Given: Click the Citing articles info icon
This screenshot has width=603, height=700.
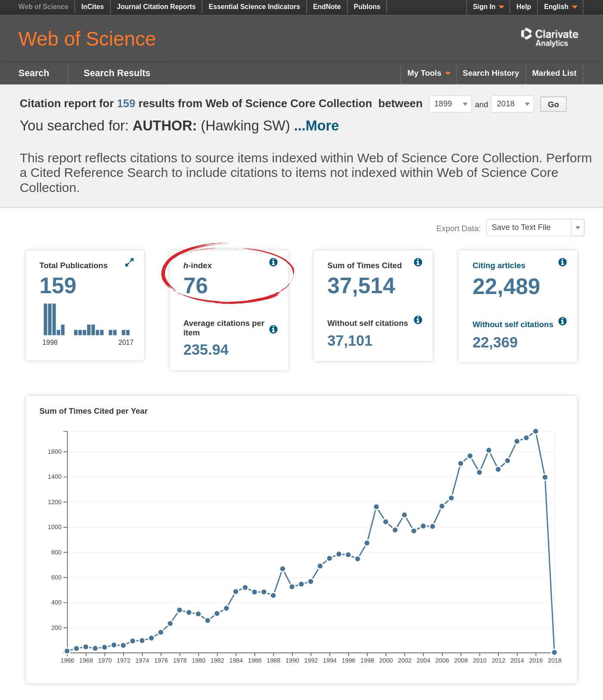Looking at the screenshot, I should point(563,262).
